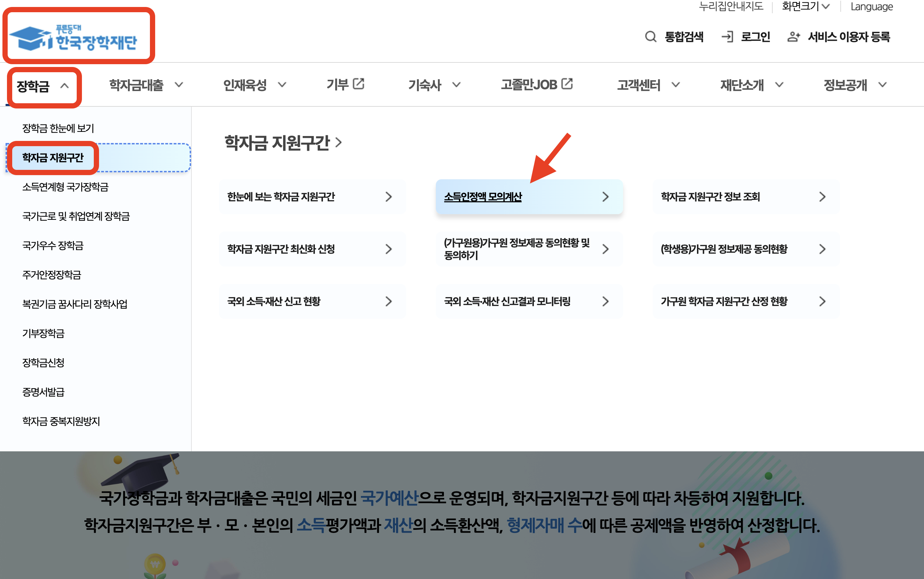Open (학생용)가구원 정보제공 동의현황 link

pyautogui.click(x=724, y=249)
